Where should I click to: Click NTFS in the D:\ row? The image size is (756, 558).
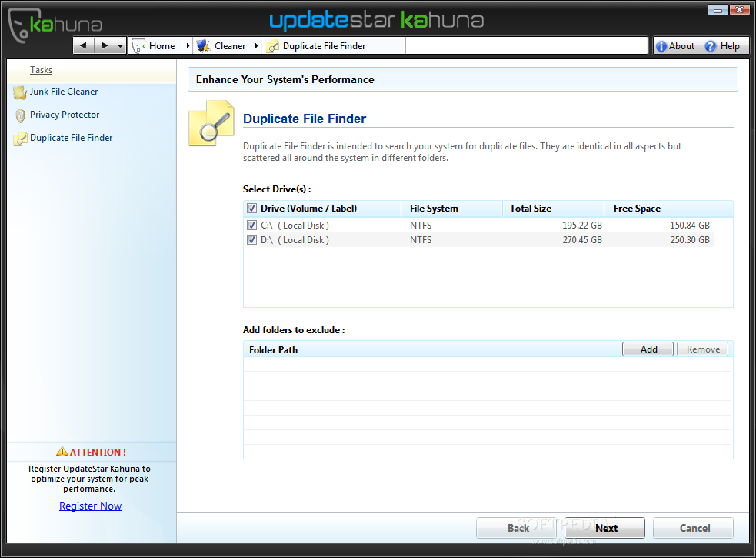(x=421, y=239)
